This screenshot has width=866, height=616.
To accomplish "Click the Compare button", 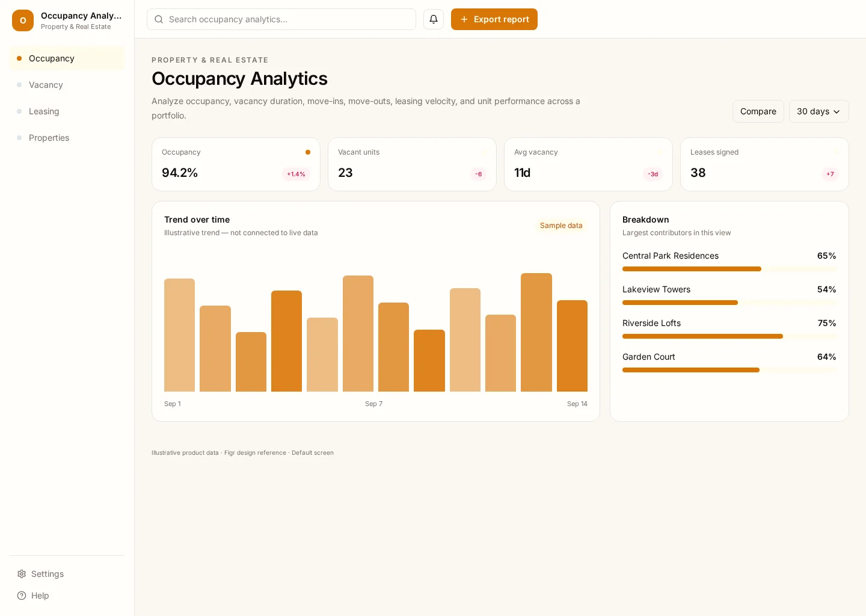I will (x=758, y=111).
